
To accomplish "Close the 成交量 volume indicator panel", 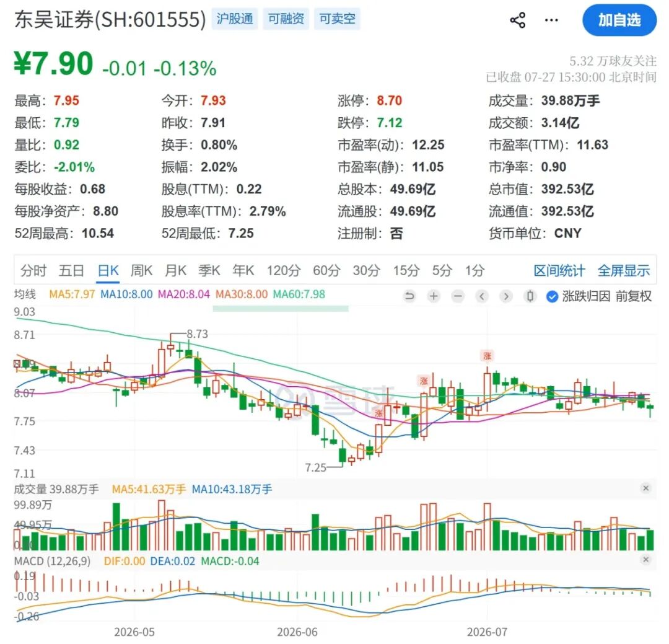I will 645,488.
